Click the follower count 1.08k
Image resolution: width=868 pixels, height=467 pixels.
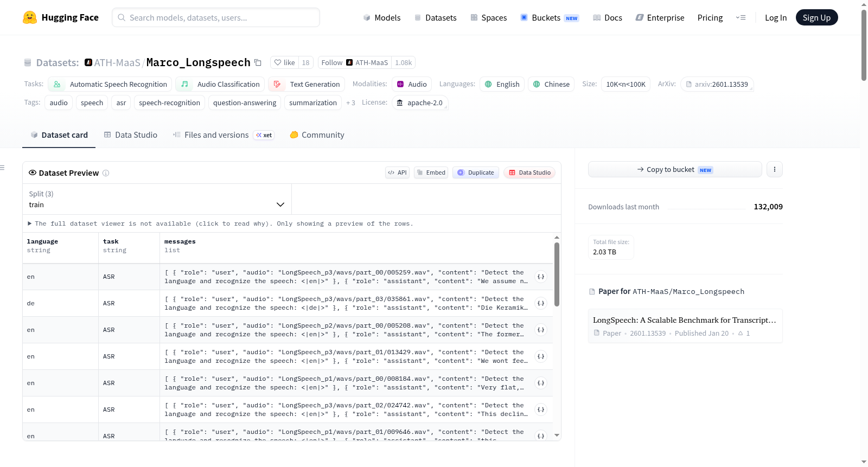pos(404,62)
